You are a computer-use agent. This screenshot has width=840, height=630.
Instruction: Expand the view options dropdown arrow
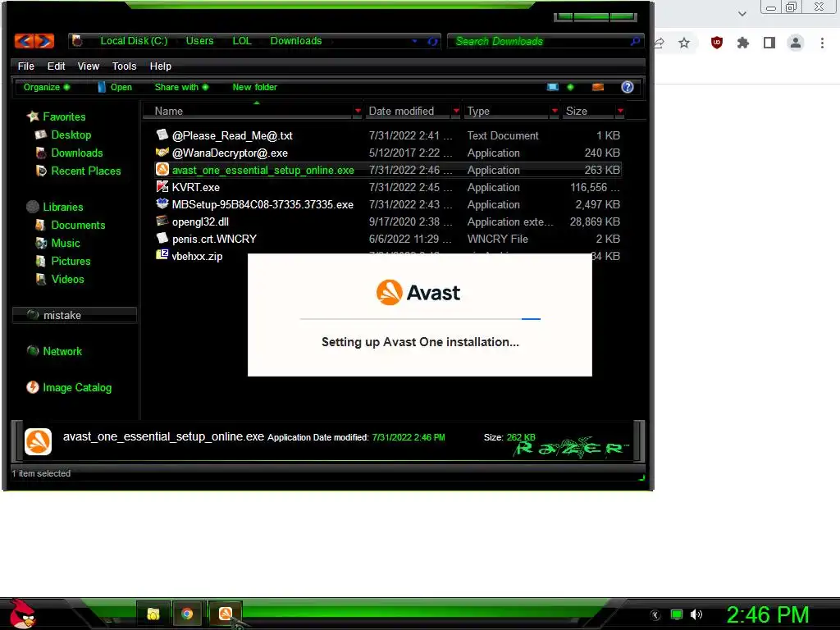(570, 87)
